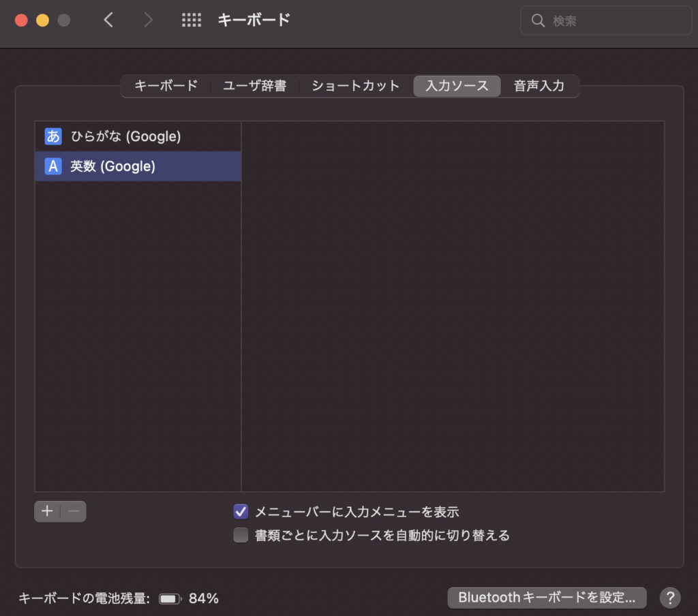Click the 84% battery percentage text

click(x=203, y=599)
